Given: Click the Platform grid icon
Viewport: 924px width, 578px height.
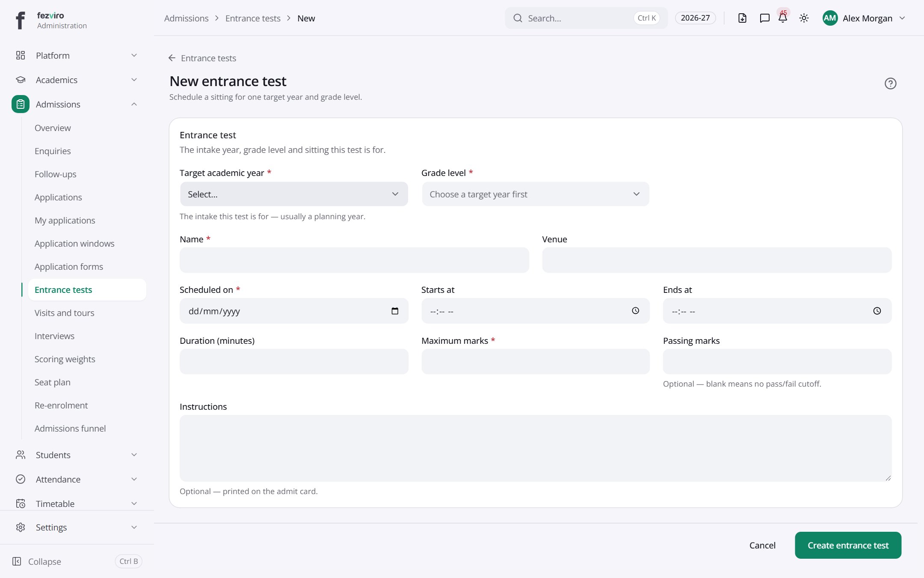Looking at the screenshot, I should coord(21,55).
